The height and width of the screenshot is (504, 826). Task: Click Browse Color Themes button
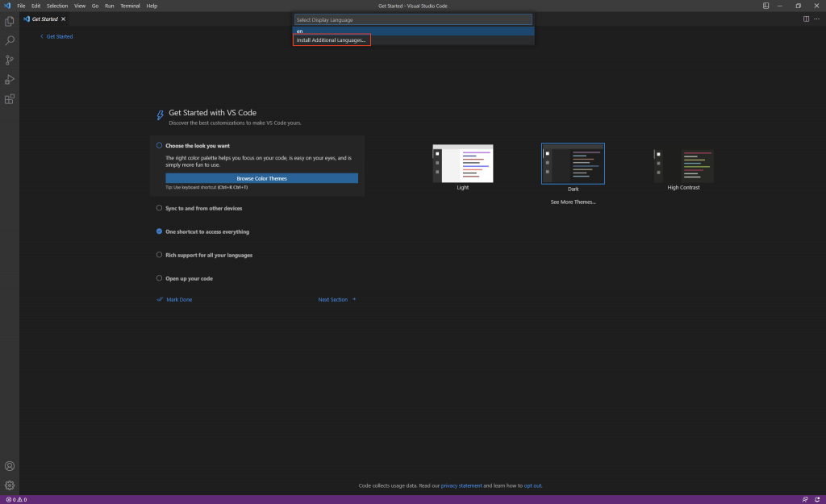[x=262, y=178]
